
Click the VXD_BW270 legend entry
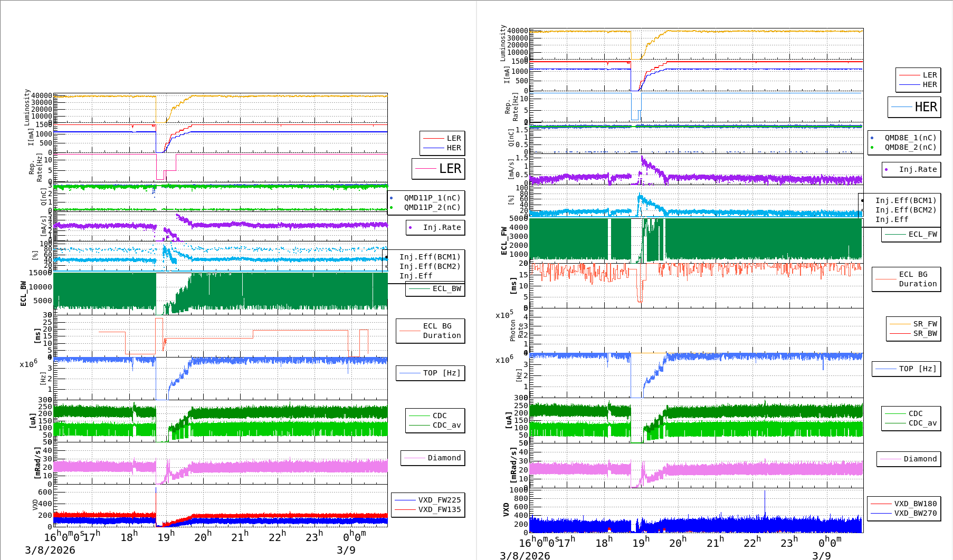point(904,514)
